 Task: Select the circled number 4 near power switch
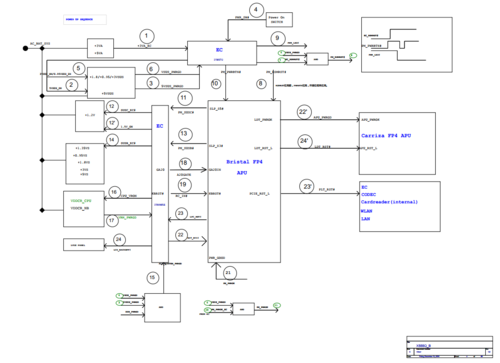(x=256, y=10)
